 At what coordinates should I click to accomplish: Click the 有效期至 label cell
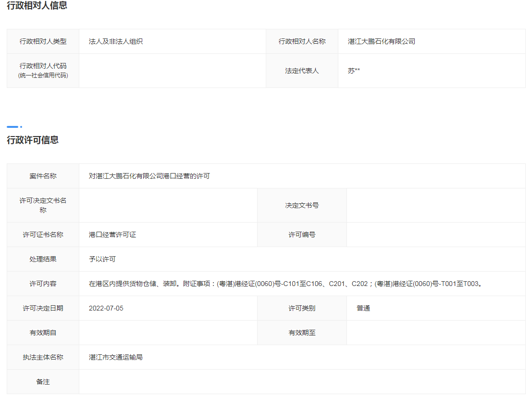302,333
